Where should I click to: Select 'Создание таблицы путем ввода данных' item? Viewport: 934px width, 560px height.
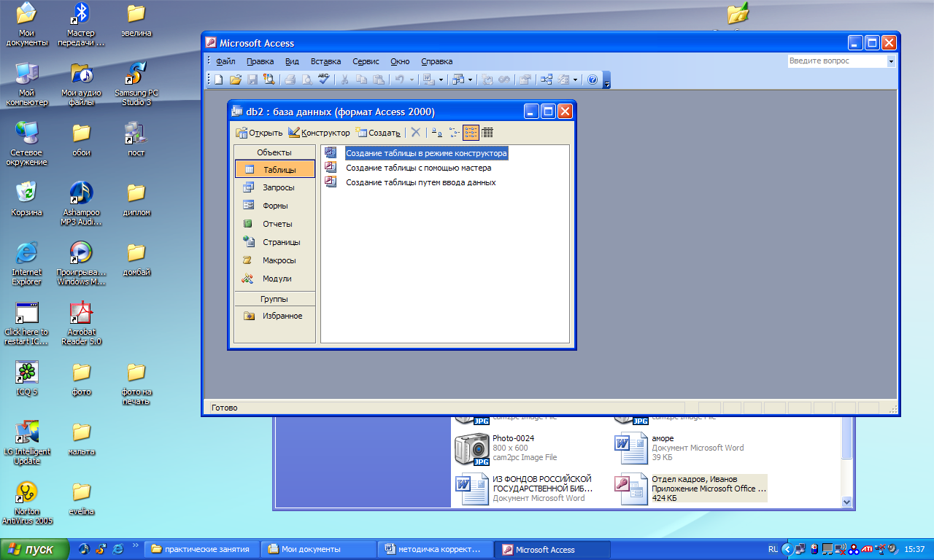coord(420,182)
